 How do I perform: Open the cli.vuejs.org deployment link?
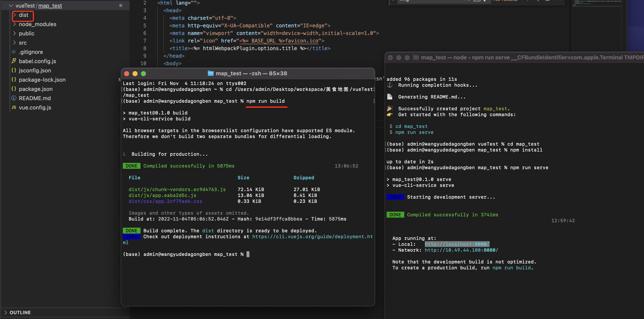312,237
